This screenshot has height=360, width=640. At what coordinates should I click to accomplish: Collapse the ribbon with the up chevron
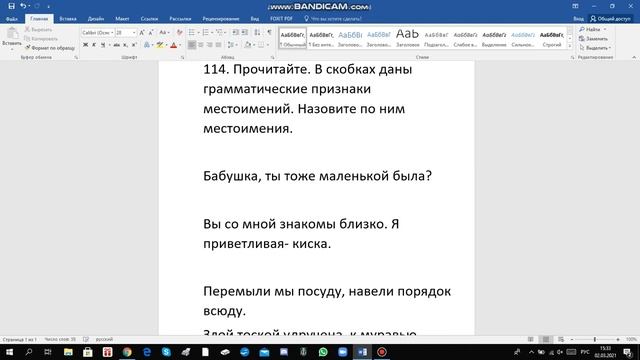click(634, 58)
